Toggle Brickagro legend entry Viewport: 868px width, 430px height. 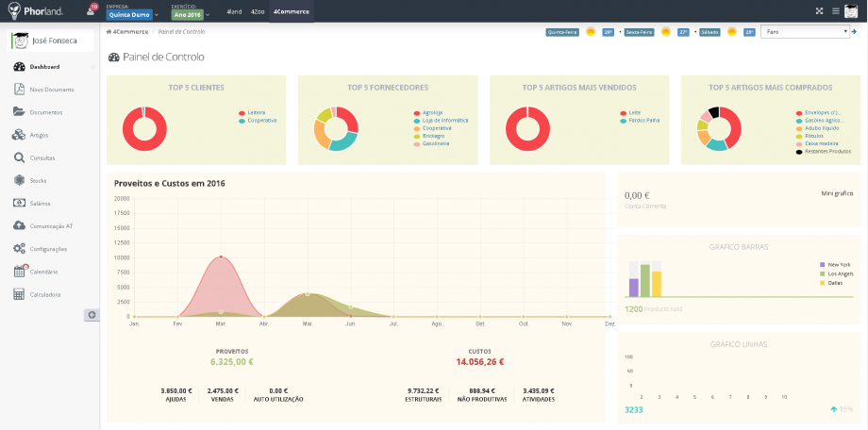(429, 136)
